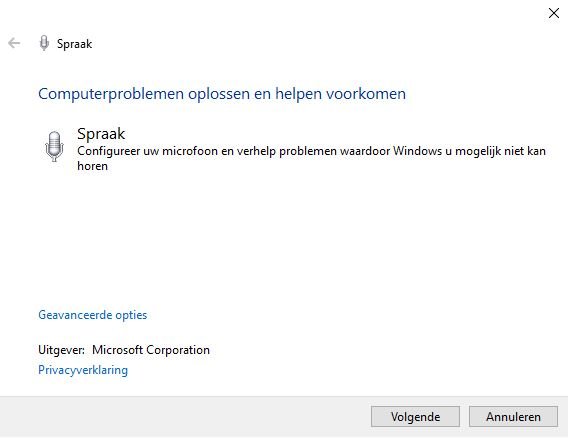Click the word Windows in the description
Screen dimensions: 568x438
click(417, 151)
